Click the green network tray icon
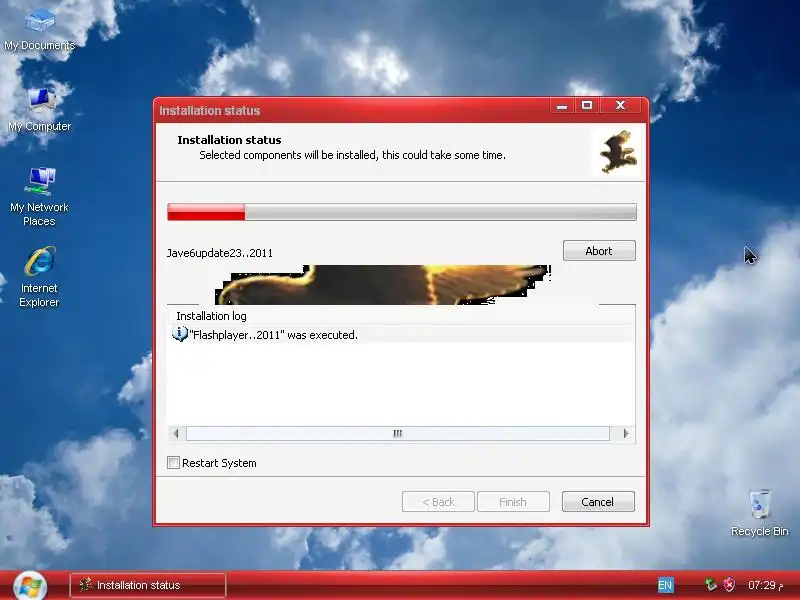 click(710, 585)
